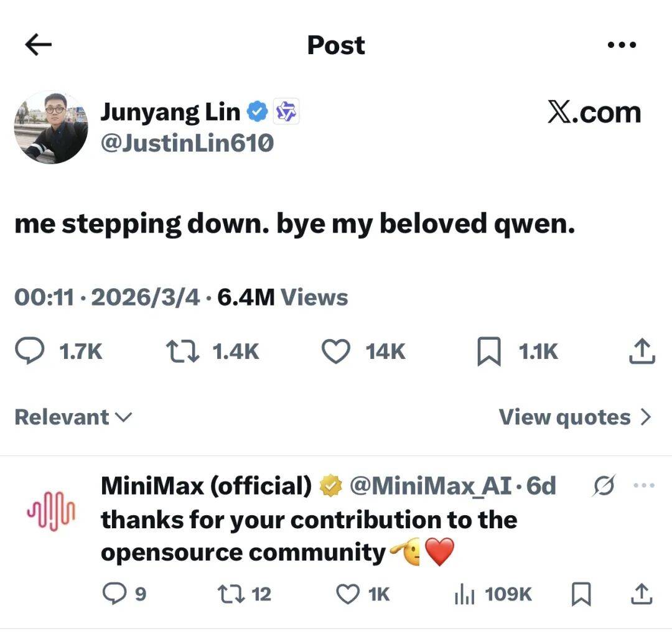Share the main post via share icon
This screenshot has width=672, height=634.
(x=642, y=352)
